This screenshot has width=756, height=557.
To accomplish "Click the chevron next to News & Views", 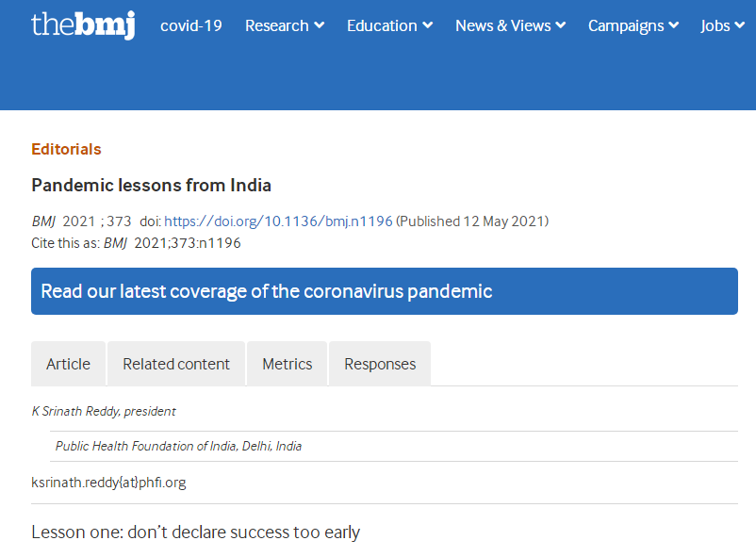I will coord(561,26).
